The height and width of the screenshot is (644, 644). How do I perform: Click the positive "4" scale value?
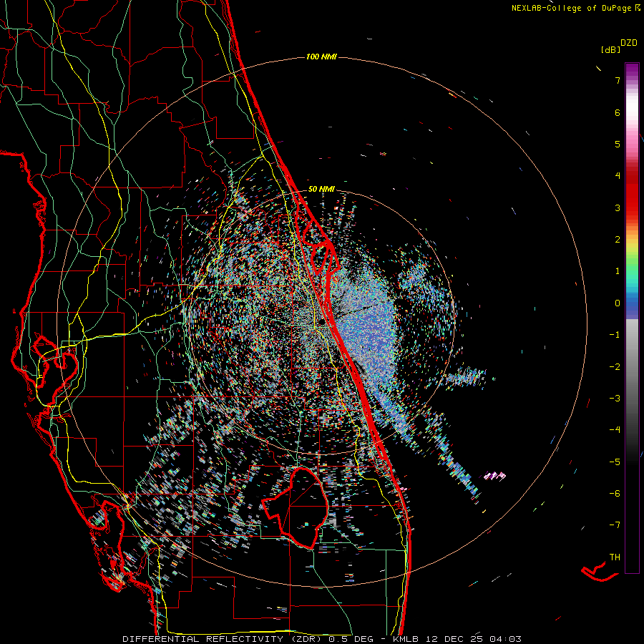(618, 176)
